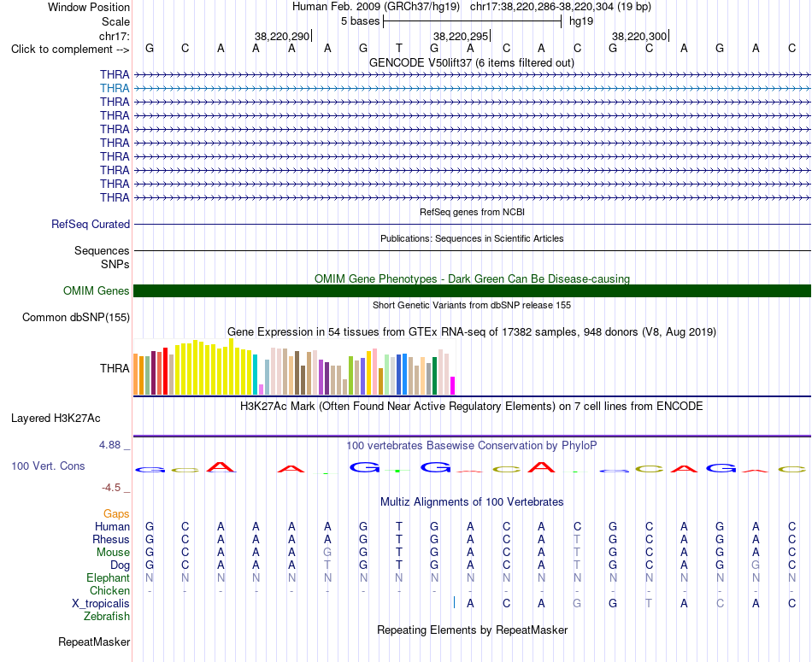Click 'Publications: Sequences in Scientific Articles' title
This screenshot has height=662, width=812.
tap(472, 238)
